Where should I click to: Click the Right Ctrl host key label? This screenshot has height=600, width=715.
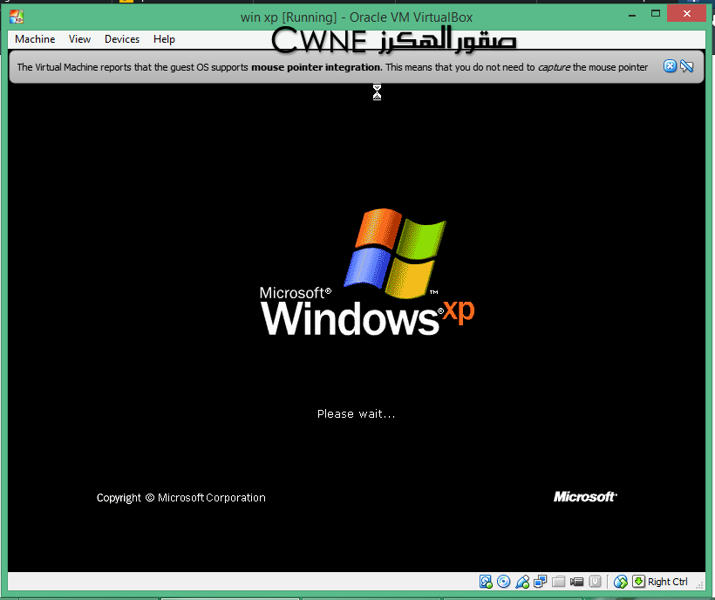(668, 582)
